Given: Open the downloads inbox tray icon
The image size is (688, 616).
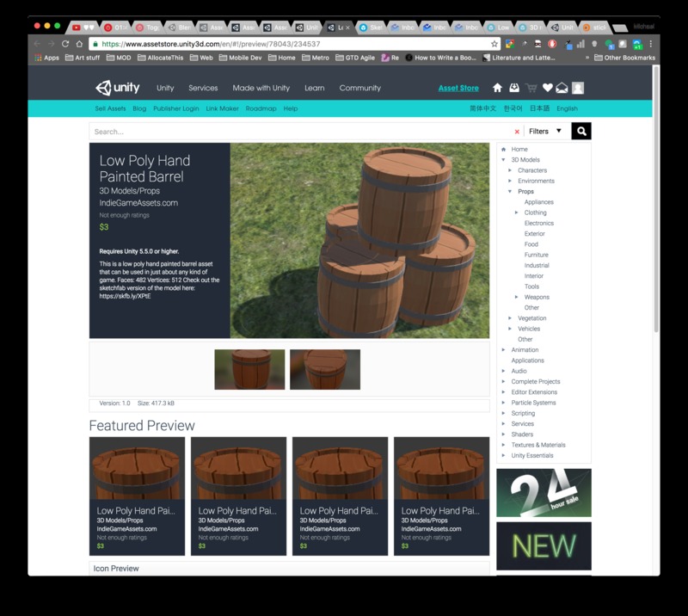Looking at the screenshot, I should [x=514, y=88].
